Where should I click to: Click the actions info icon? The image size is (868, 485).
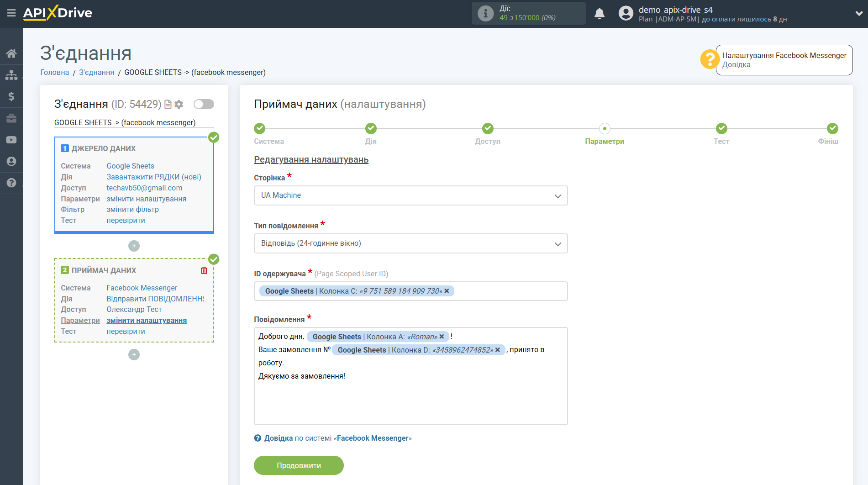click(485, 13)
